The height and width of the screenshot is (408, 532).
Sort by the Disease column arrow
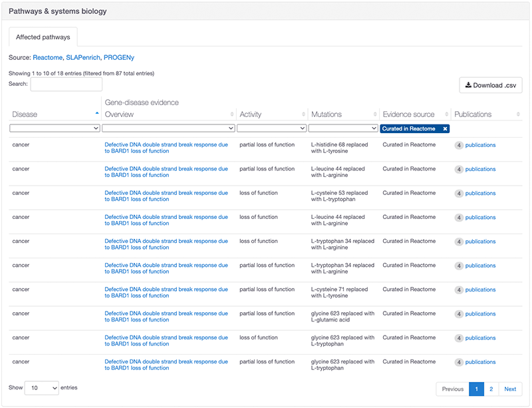coord(97,113)
